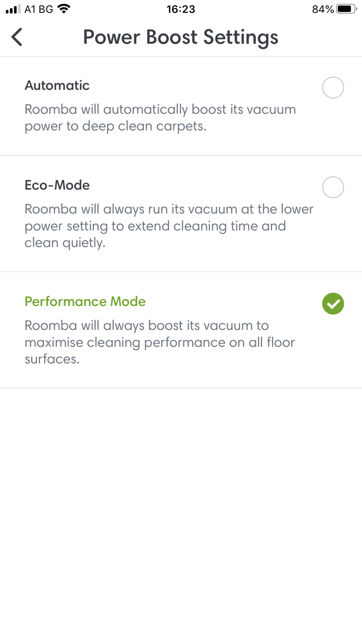Select the Automatic radio button
This screenshot has height=644, width=362.
click(333, 87)
